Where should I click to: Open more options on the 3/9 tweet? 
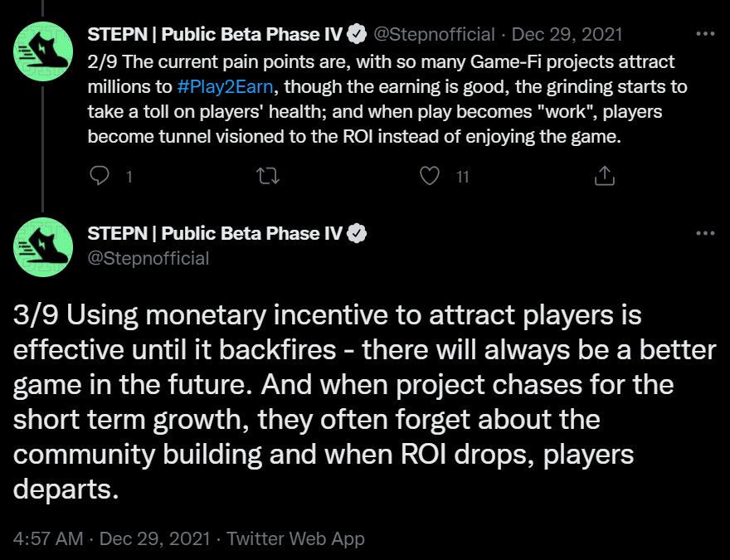click(x=704, y=233)
